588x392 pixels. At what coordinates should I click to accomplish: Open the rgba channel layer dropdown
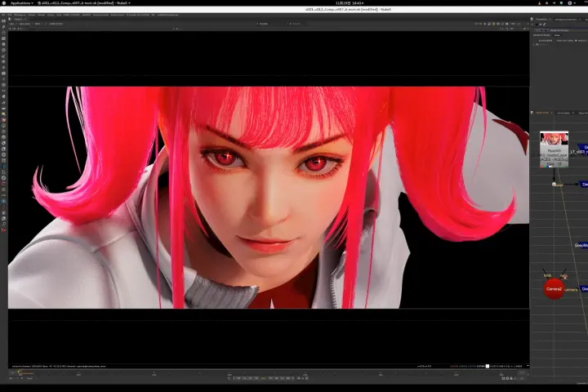(12, 24)
